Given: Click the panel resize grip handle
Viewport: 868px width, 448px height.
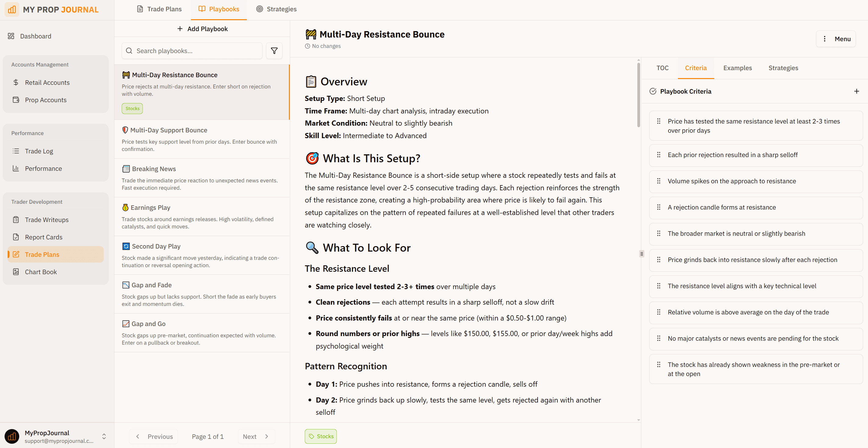Looking at the screenshot, I should click(642, 254).
